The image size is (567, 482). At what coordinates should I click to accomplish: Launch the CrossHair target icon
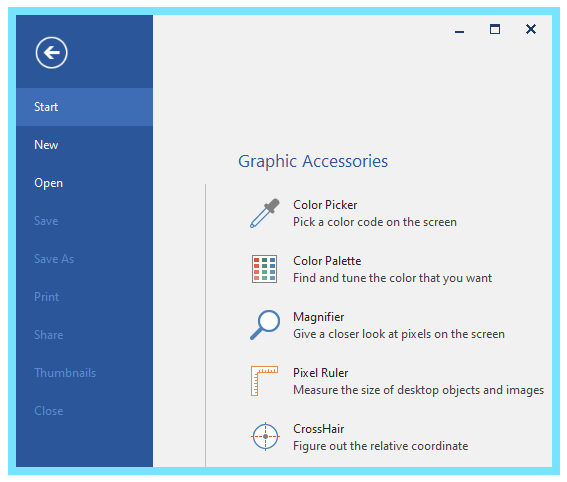(x=265, y=436)
